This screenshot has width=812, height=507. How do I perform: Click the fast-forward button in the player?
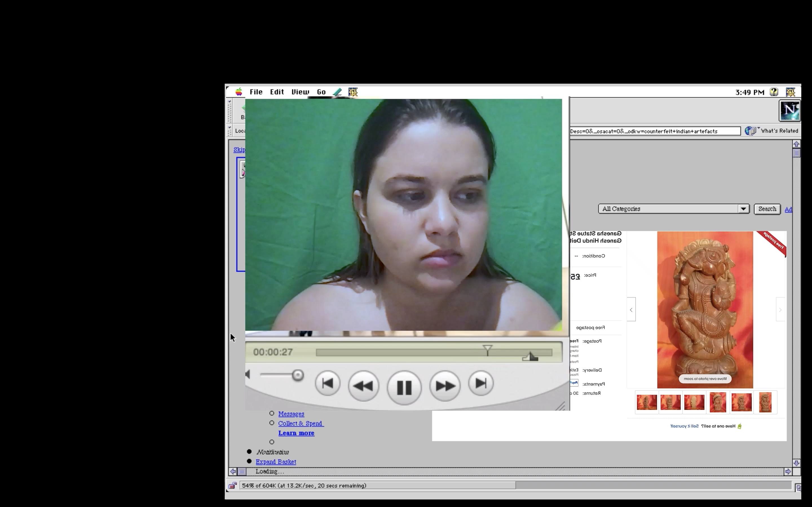445,386
